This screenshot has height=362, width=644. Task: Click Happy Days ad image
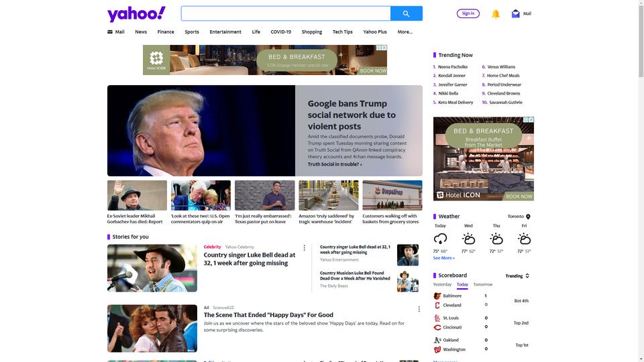[x=152, y=328]
